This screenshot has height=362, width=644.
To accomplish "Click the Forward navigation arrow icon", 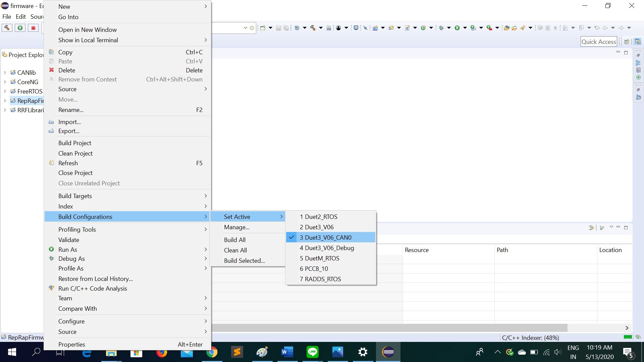I will [621, 28].
